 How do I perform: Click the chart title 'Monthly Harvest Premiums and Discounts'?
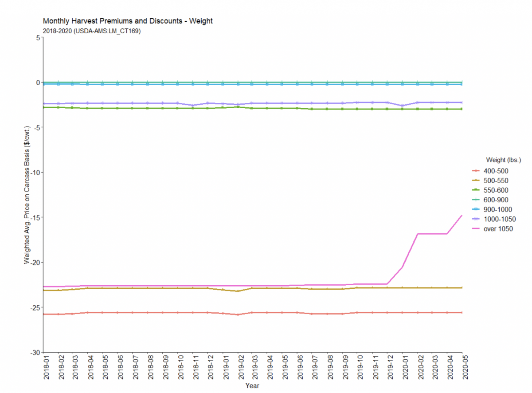[128, 21]
